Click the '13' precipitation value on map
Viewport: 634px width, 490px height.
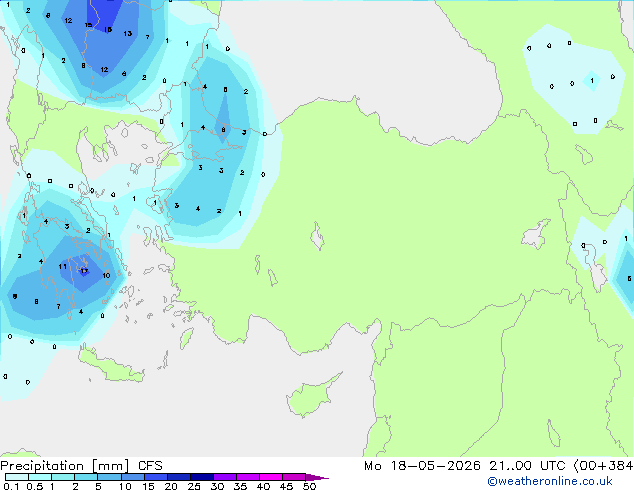pyautogui.click(x=128, y=34)
